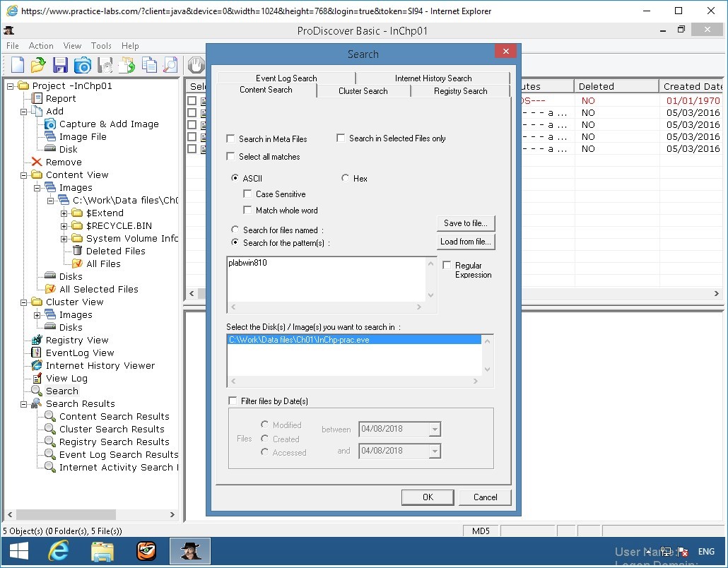This screenshot has width=728, height=568.
Task: Check Select all matches option
Action: [x=230, y=156]
